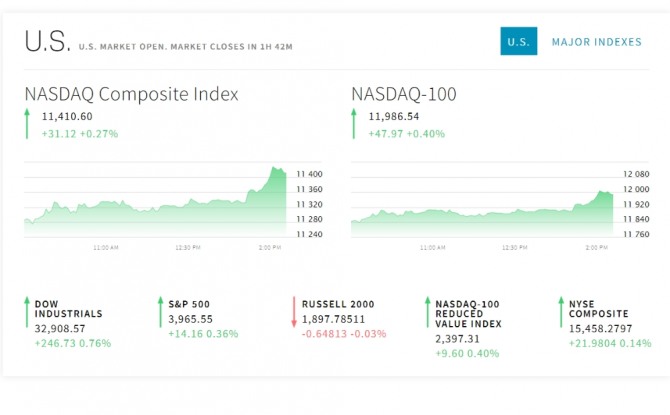Screen dimensions: 670x415
Task: Click the NASDAQ Composite green up arrow
Action: [28, 124]
